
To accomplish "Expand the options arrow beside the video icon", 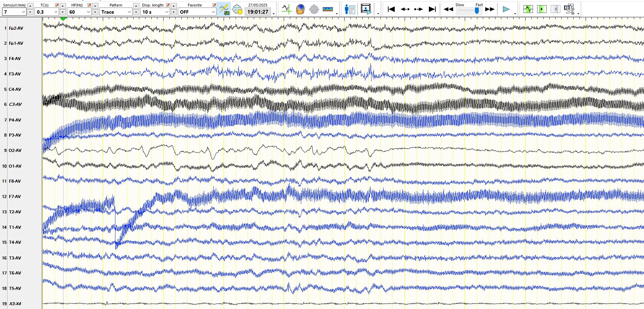I will [x=378, y=14].
